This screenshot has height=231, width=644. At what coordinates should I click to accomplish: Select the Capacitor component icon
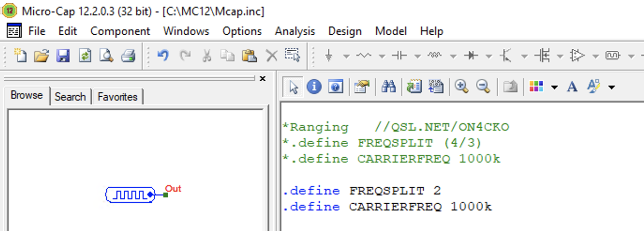(x=399, y=55)
